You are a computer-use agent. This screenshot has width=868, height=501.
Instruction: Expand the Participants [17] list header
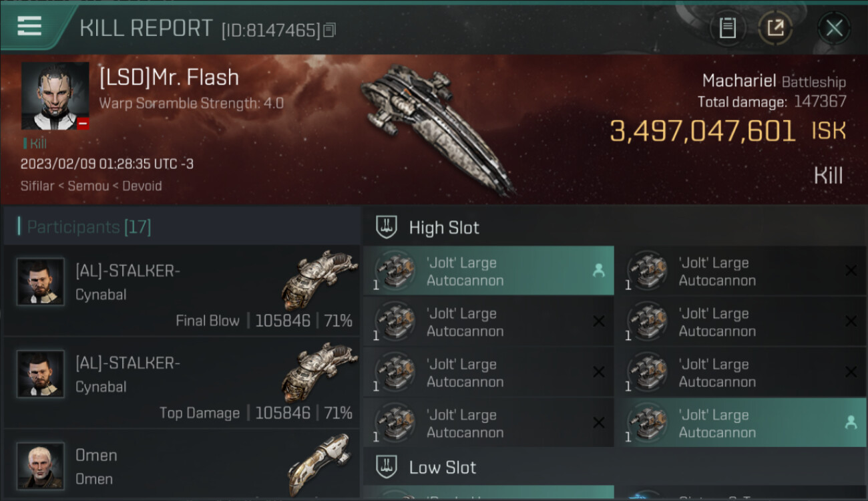click(x=182, y=227)
